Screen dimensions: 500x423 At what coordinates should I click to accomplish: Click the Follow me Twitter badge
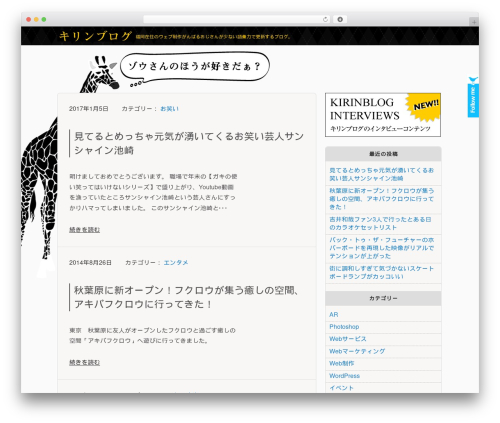tap(473, 97)
